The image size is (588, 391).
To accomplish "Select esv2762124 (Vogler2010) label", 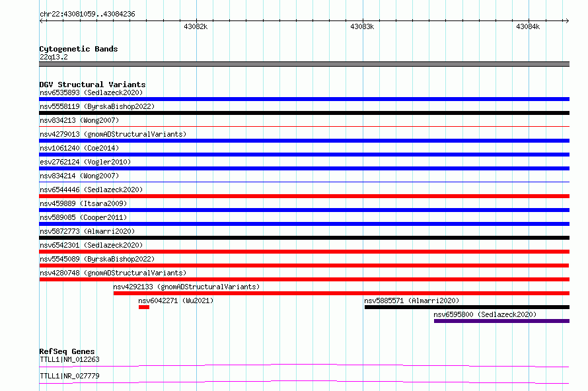I will point(85,162).
